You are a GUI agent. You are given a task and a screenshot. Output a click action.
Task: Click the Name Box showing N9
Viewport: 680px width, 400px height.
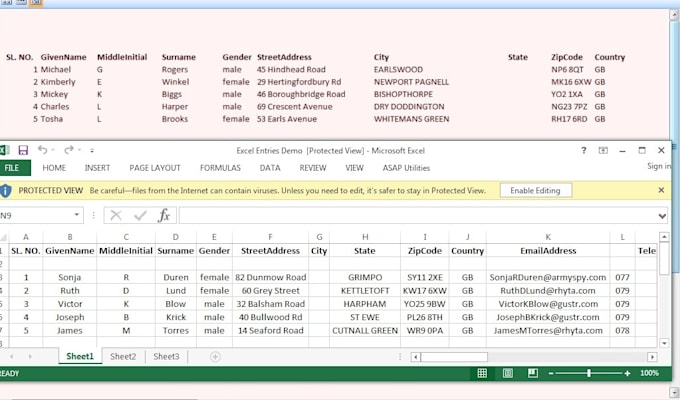point(36,216)
